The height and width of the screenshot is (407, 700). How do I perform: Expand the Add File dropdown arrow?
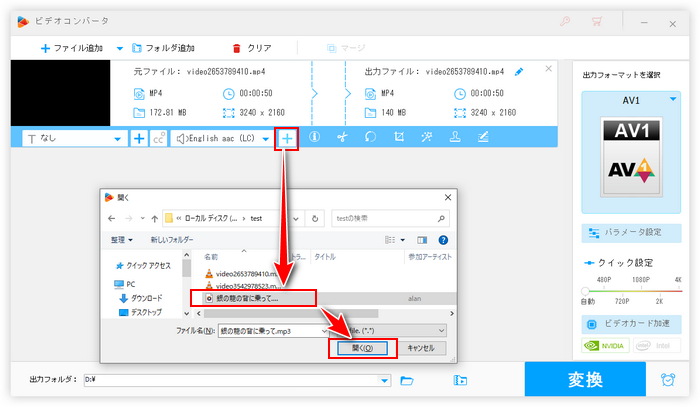tap(120, 48)
